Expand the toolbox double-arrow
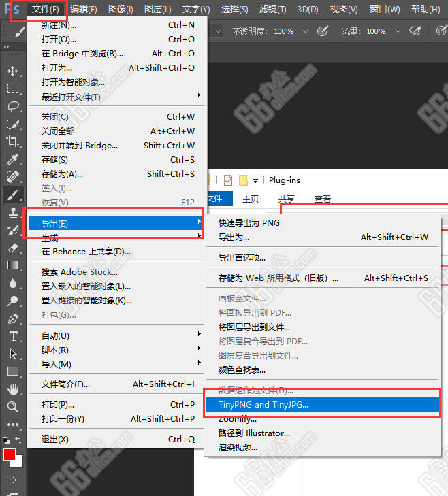The height and width of the screenshot is (496, 448). coord(6,47)
